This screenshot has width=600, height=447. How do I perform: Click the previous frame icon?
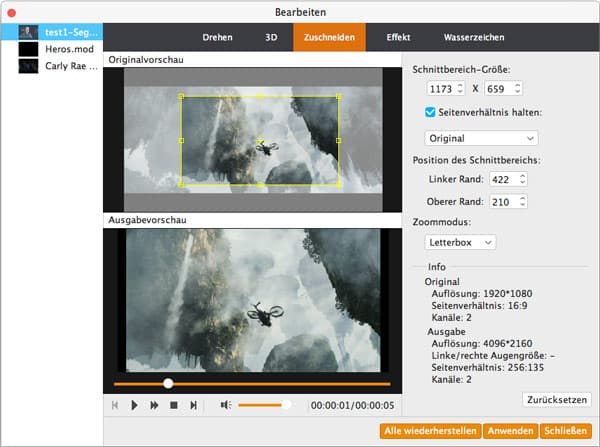pos(115,405)
